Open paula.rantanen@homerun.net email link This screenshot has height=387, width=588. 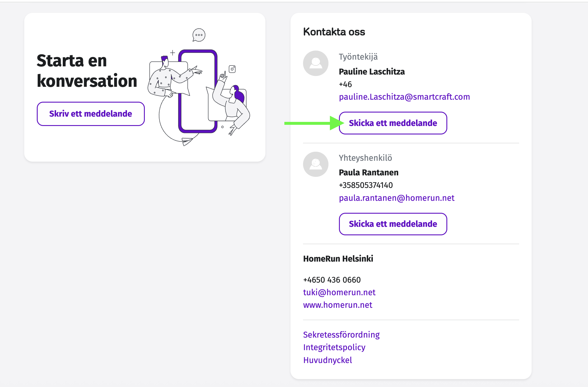(396, 198)
